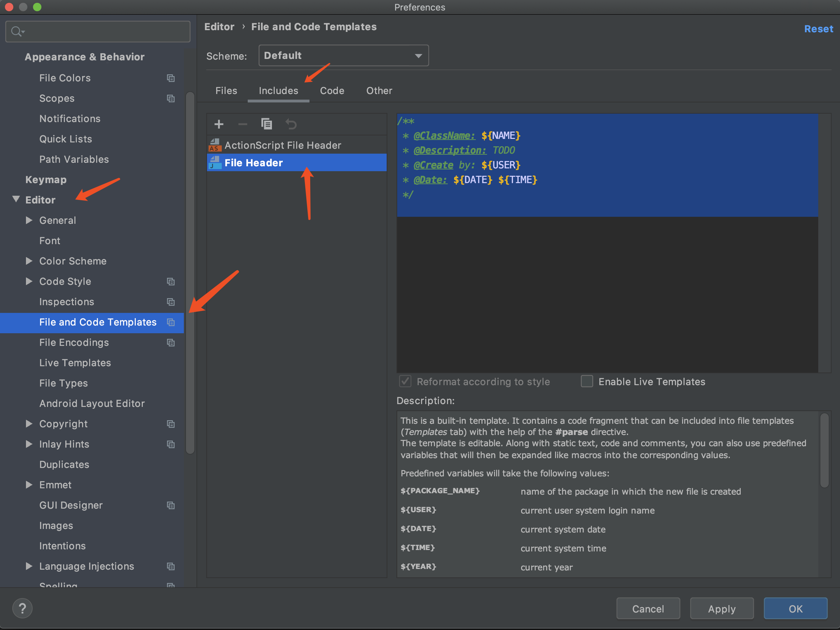The width and height of the screenshot is (840, 630).
Task: Switch to the Other tab
Action: point(379,91)
